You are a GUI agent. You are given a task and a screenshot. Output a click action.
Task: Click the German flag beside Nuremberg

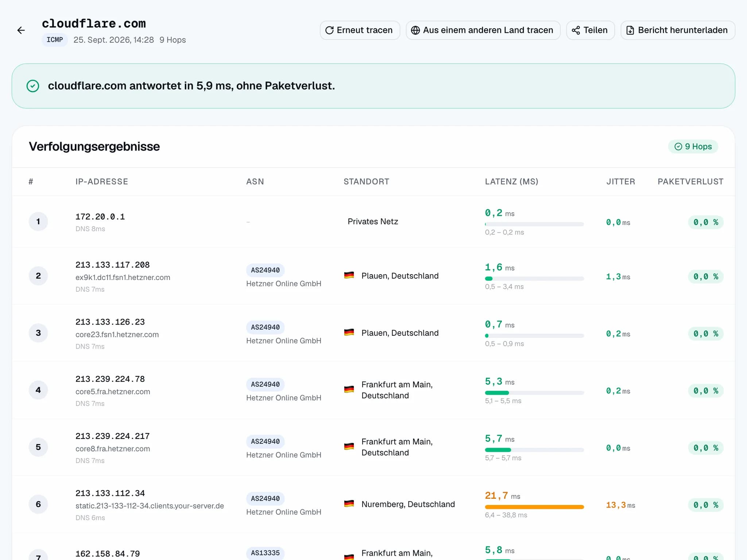pos(349,504)
